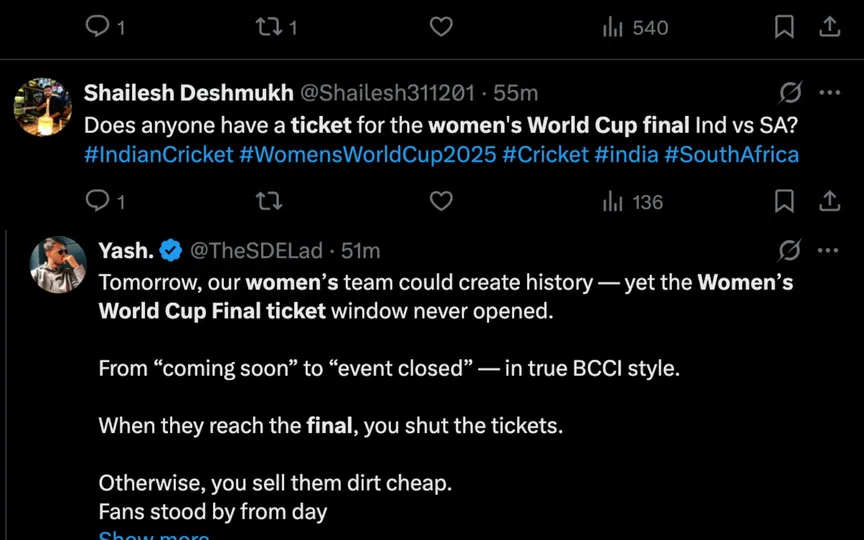This screenshot has height=540, width=864.
Task: Open Grok icon on Shailesh's post
Action: click(790, 93)
